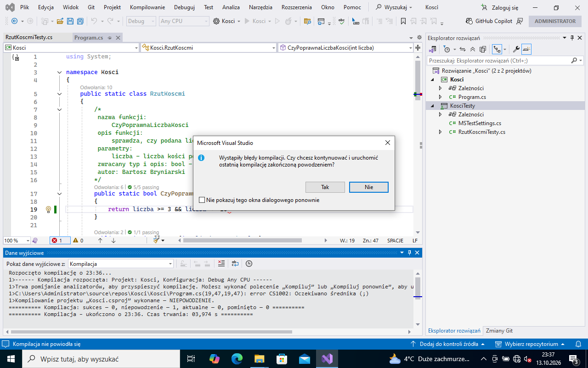588x368 pixels.
Task: Click the lightbulb quick actions icon
Action: tap(48, 209)
